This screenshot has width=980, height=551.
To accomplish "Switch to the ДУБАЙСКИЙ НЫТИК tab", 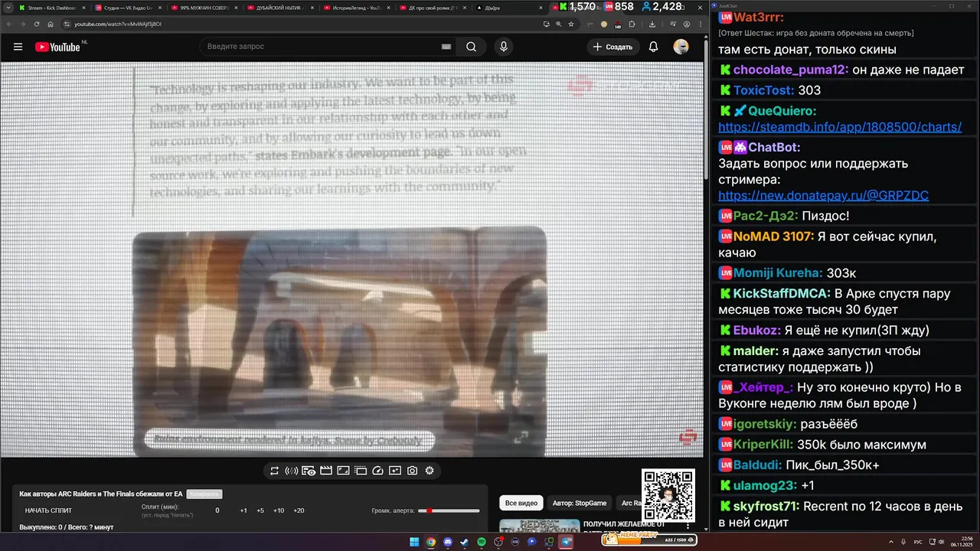I will click(x=280, y=8).
